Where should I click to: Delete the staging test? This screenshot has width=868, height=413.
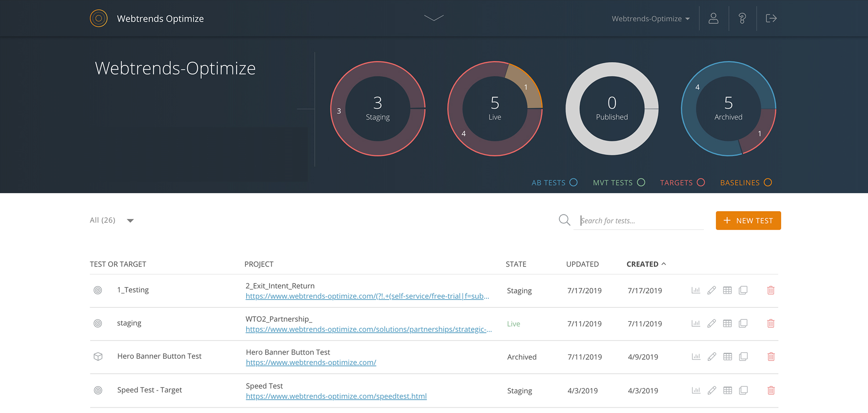point(771,324)
